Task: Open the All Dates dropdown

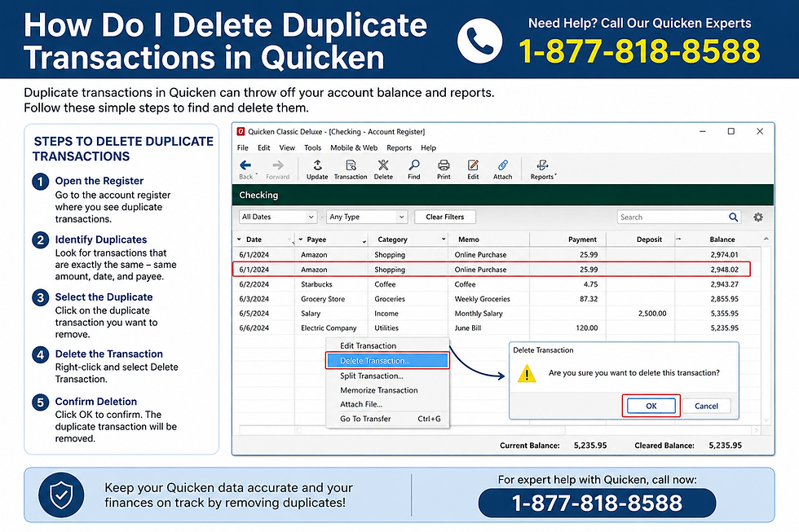Action: point(278,217)
